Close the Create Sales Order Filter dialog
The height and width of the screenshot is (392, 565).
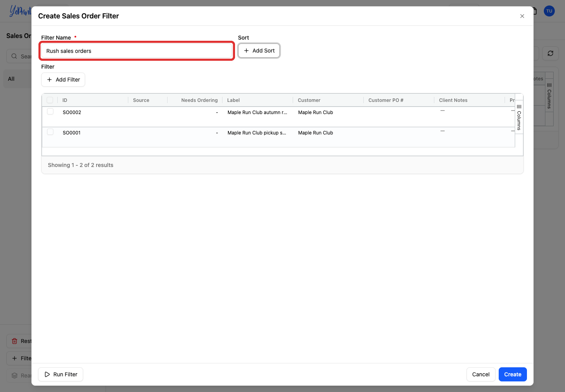click(x=522, y=16)
